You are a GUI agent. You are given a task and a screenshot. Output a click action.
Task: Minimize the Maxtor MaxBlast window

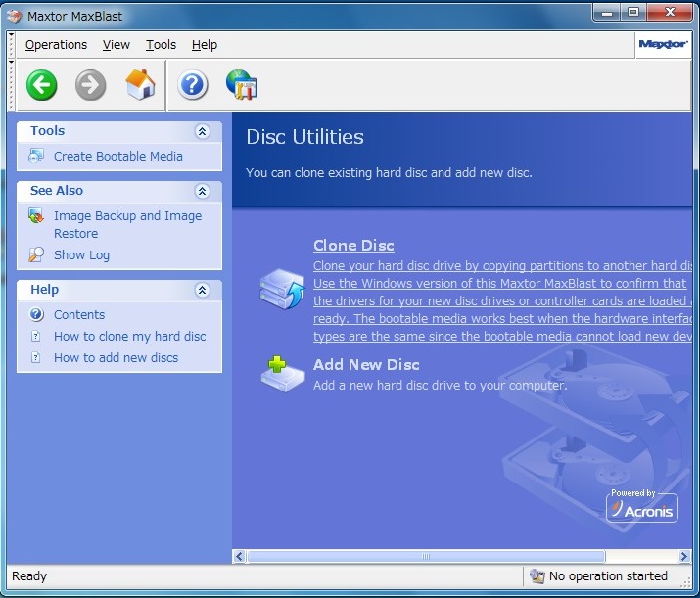[x=606, y=13]
